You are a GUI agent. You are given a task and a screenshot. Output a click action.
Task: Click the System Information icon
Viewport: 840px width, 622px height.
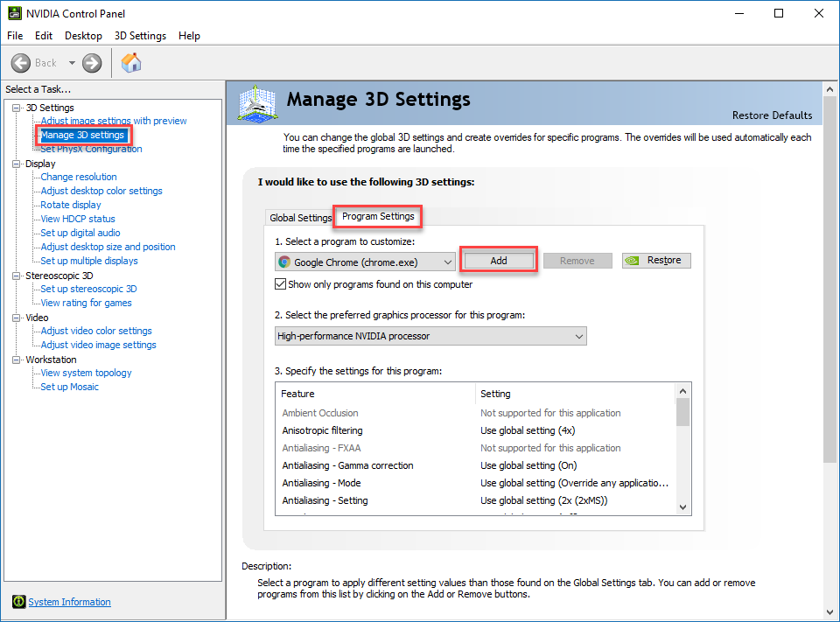point(18,602)
